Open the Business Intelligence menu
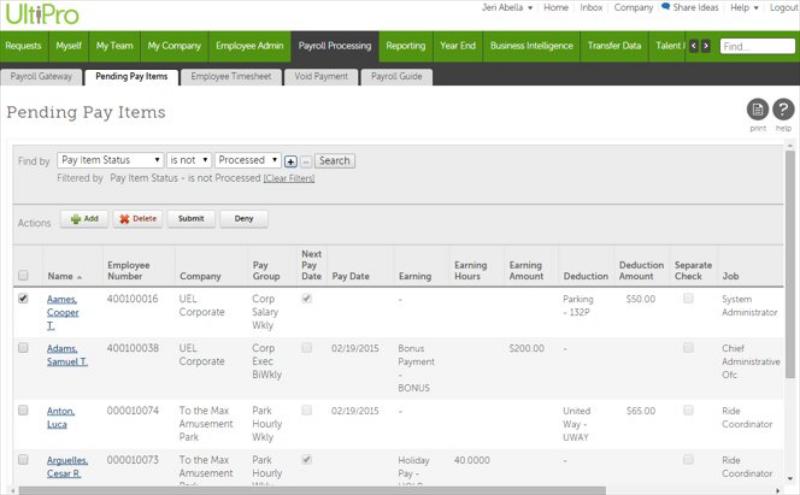Viewport: 800px width, 495px height. point(532,46)
